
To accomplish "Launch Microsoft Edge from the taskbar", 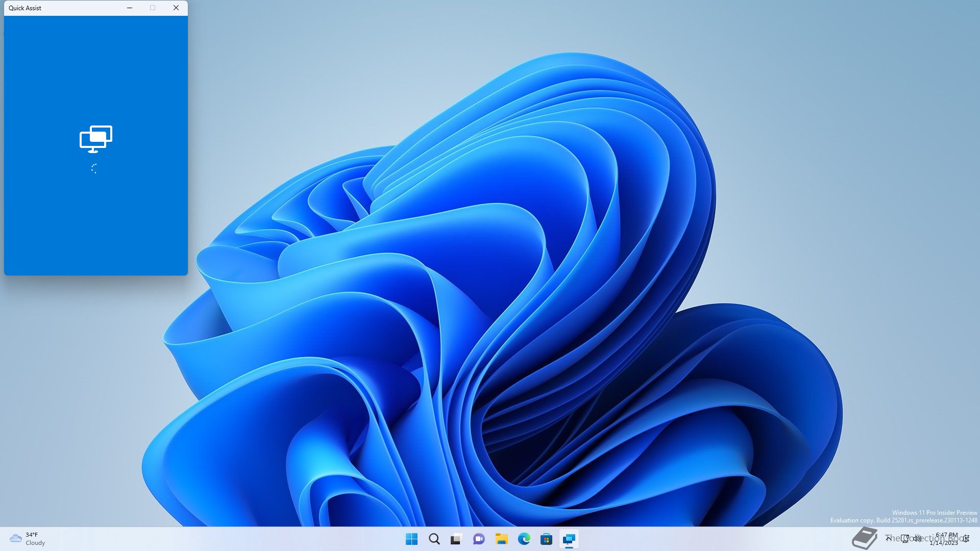I will coord(524,539).
